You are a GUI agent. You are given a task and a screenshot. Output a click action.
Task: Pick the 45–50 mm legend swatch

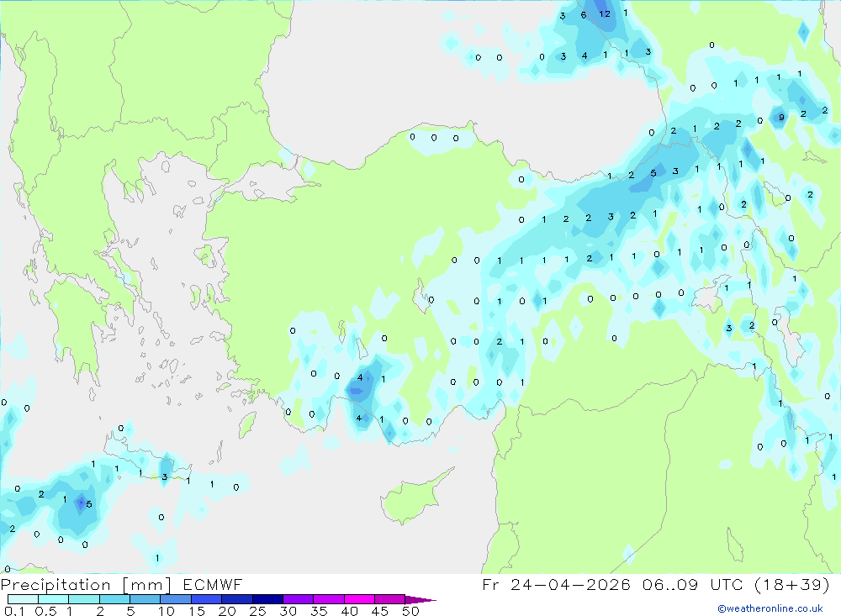(390, 599)
